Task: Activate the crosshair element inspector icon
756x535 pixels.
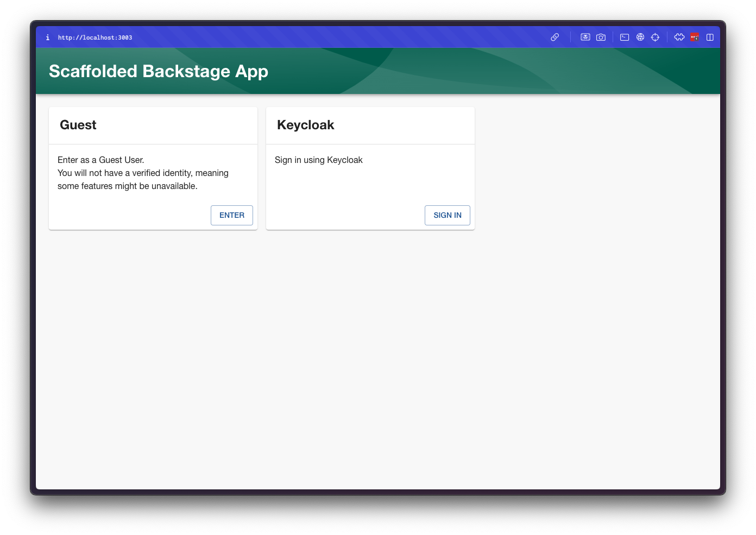Action: tap(655, 37)
